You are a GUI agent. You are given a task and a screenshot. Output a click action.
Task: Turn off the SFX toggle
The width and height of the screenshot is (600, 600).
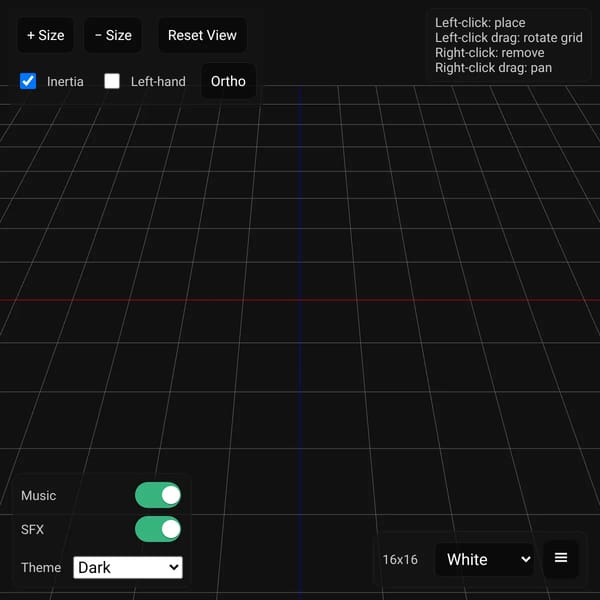[x=158, y=529]
